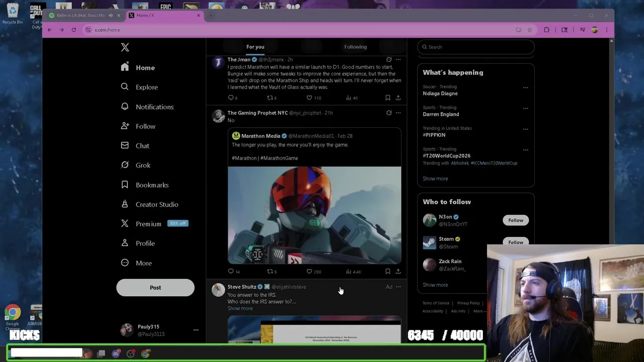This screenshot has height=362, width=644.
Task: Open Grok from the sidebar
Action: coord(135,165)
